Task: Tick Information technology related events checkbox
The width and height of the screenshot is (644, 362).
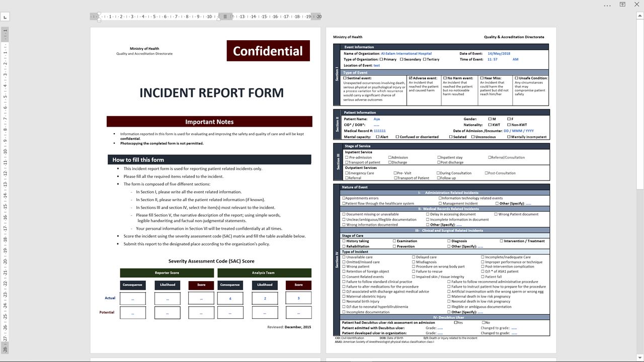Action: coord(440,198)
